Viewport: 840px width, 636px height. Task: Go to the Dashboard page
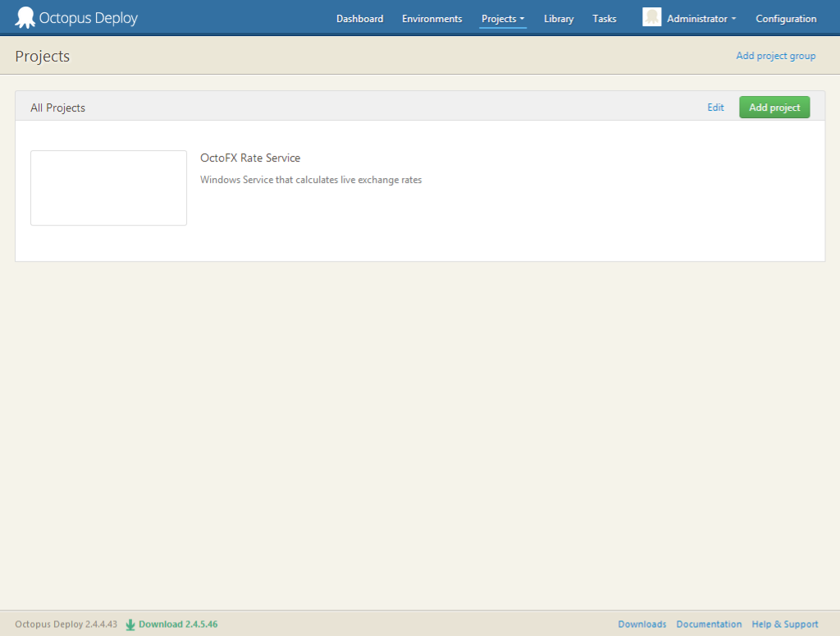coord(359,19)
